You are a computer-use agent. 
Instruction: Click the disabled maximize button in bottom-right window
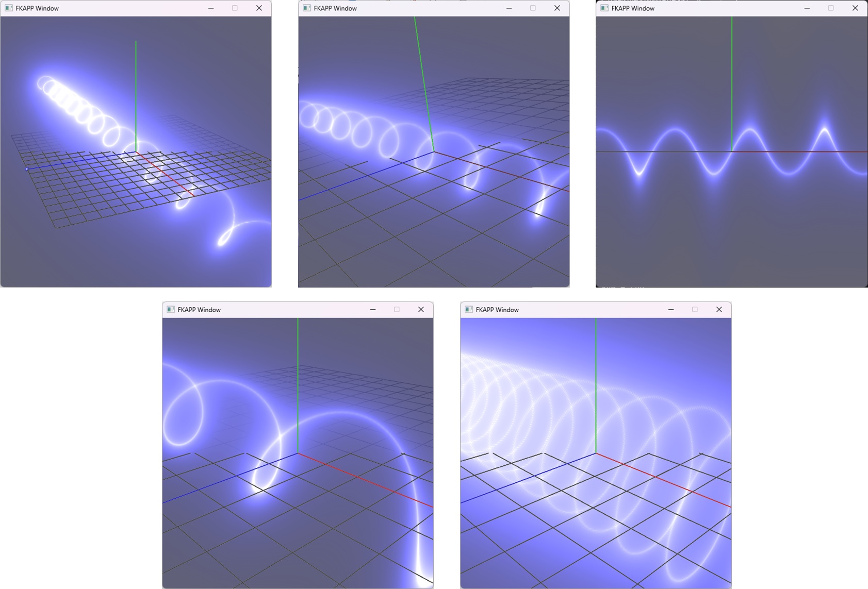click(x=695, y=310)
